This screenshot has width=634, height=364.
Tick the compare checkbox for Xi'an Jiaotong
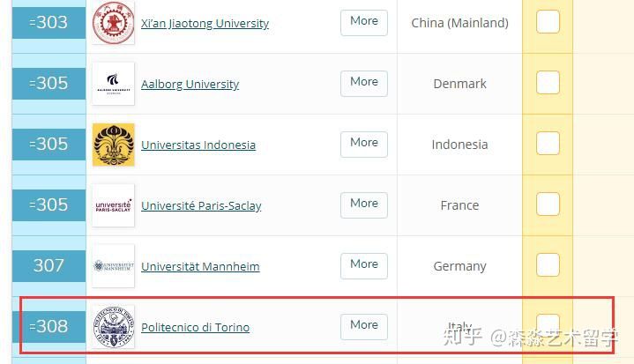(x=548, y=21)
